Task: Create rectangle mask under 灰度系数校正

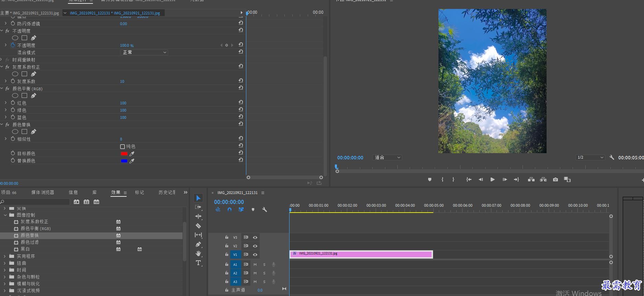Action: pyautogui.click(x=24, y=74)
